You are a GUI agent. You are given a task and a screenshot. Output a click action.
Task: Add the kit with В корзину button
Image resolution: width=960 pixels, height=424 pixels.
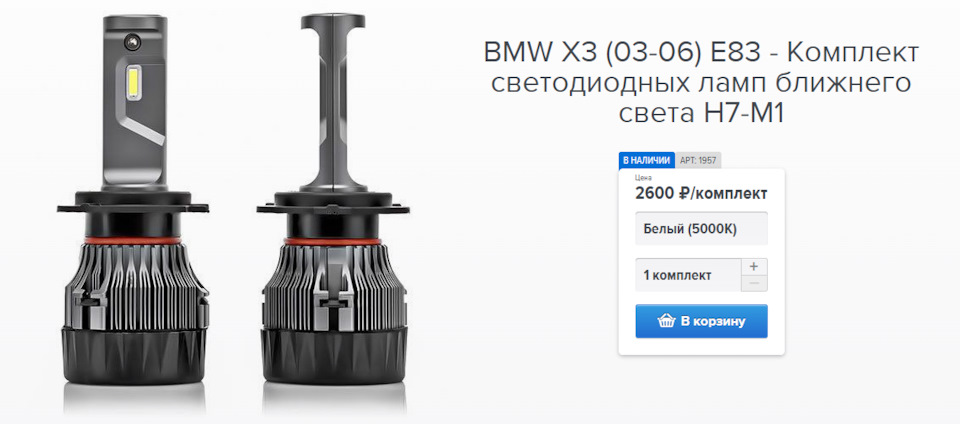[x=702, y=321]
